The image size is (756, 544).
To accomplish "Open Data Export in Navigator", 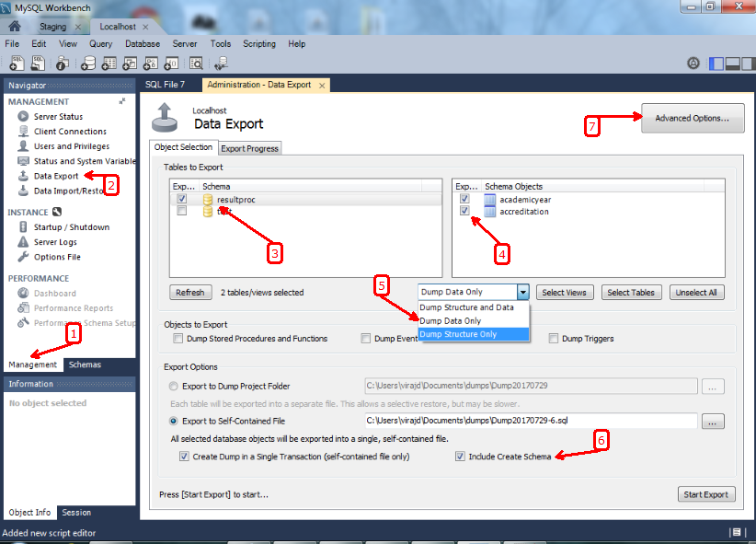I will pyautogui.click(x=56, y=176).
